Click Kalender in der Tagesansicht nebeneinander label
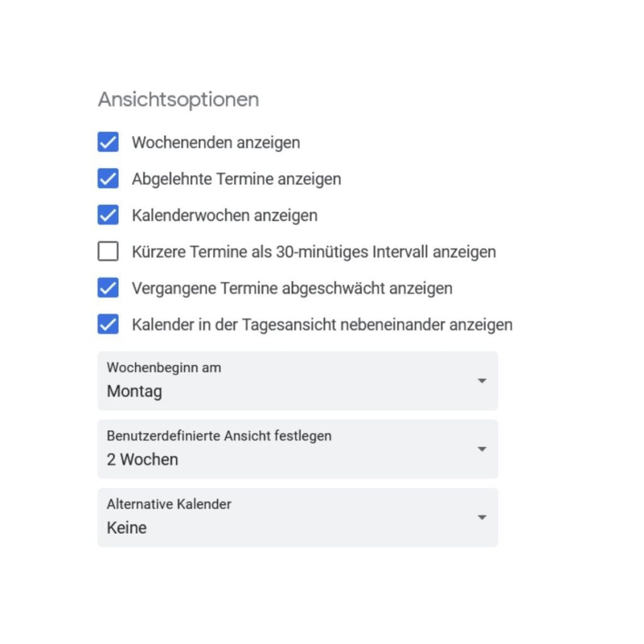The height and width of the screenshot is (644, 644). tap(323, 325)
